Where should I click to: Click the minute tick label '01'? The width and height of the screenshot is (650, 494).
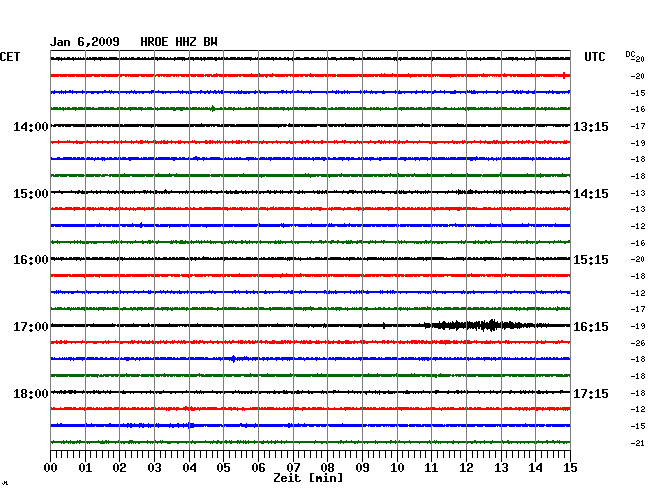(85, 467)
